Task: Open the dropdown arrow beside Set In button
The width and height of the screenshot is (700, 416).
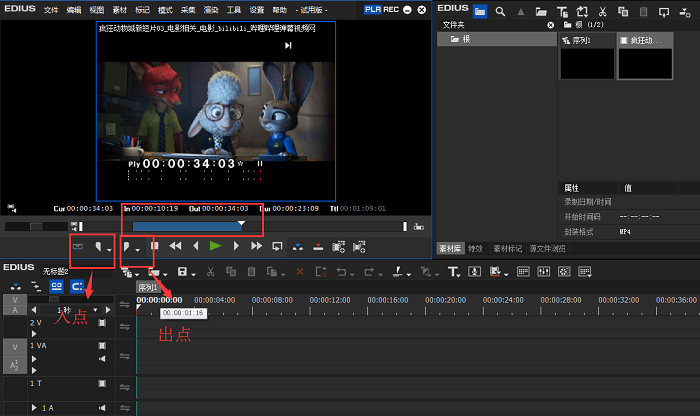Action: [x=109, y=247]
